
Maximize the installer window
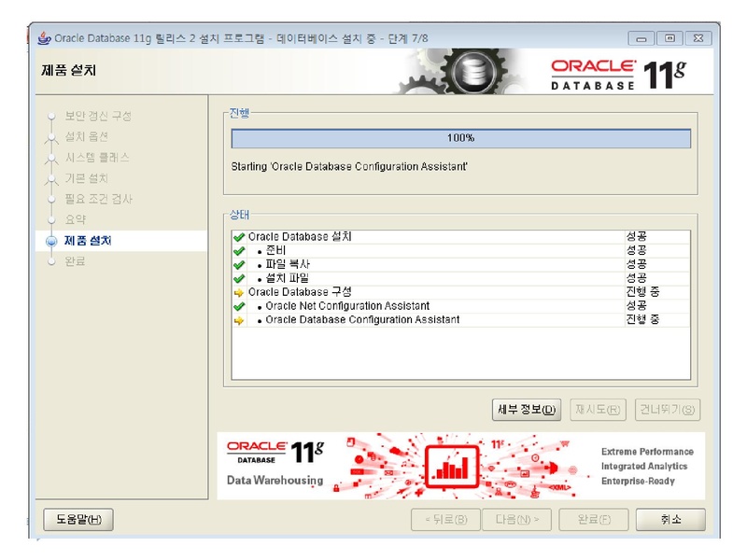(669, 38)
